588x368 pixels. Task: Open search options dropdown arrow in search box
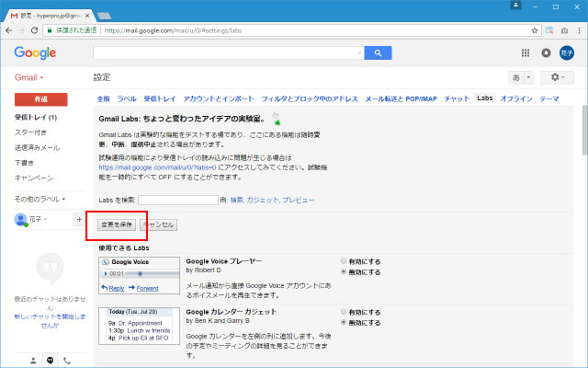pyautogui.click(x=359, y=53)
